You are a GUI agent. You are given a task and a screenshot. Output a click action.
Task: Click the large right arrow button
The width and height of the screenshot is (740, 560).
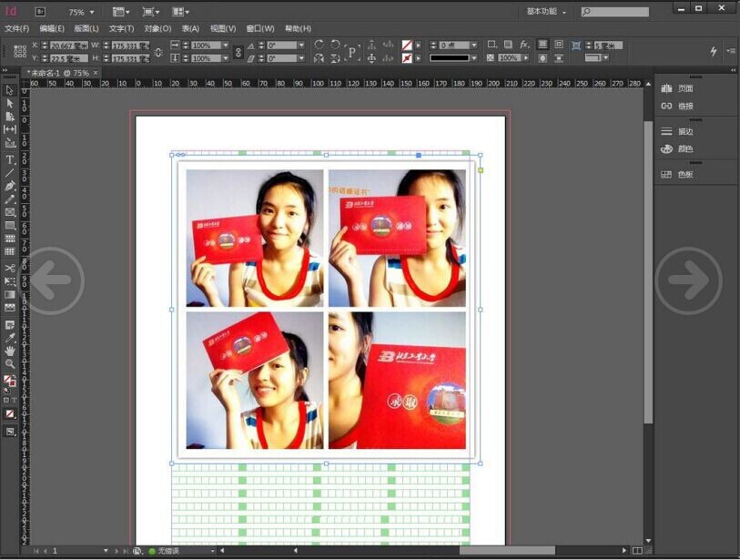[x=688, y=280]
